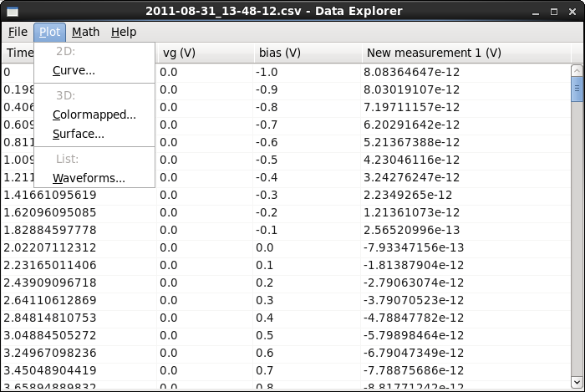Select time cell 1.62096095085
This screenshot has height=392, width=585.
click(x=79, y=212)
